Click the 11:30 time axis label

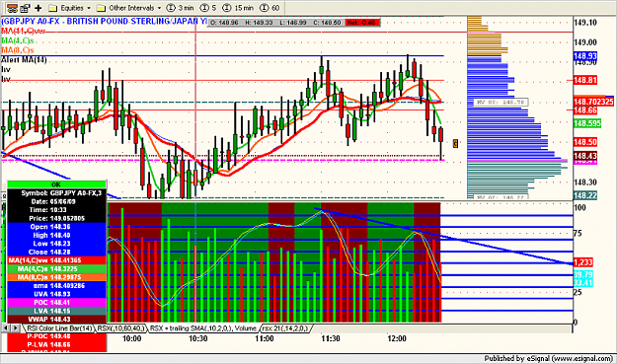pos(330,338)
